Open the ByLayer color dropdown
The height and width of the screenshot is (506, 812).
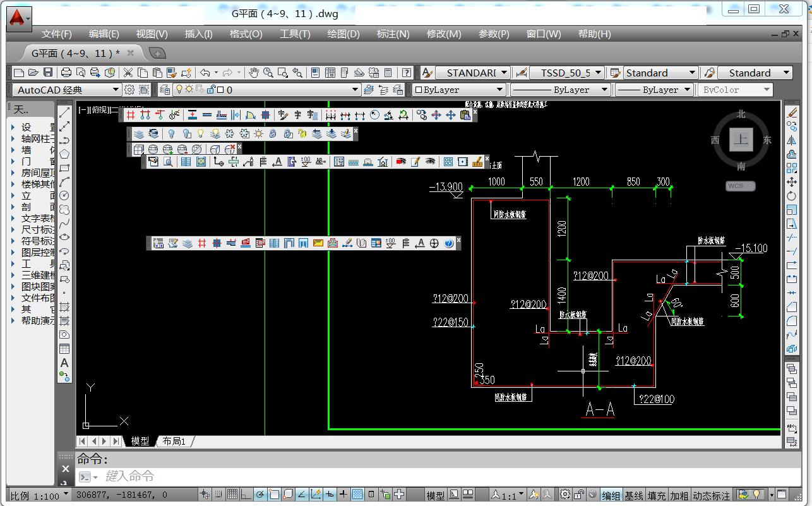coord(458,90)
